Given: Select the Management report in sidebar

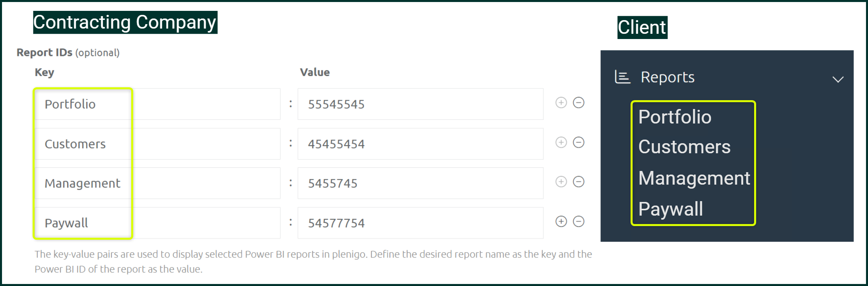Looking at the screenshot, I should tap(694, 178).
